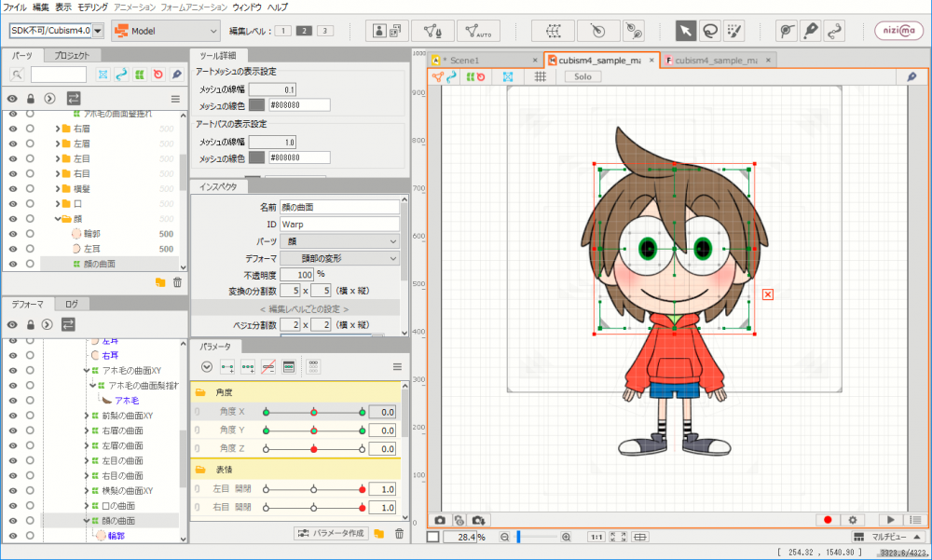This screenshot has height=560, width=932.
Task: Click the new folder icon below the Parts list
Action: pos(160,282)
